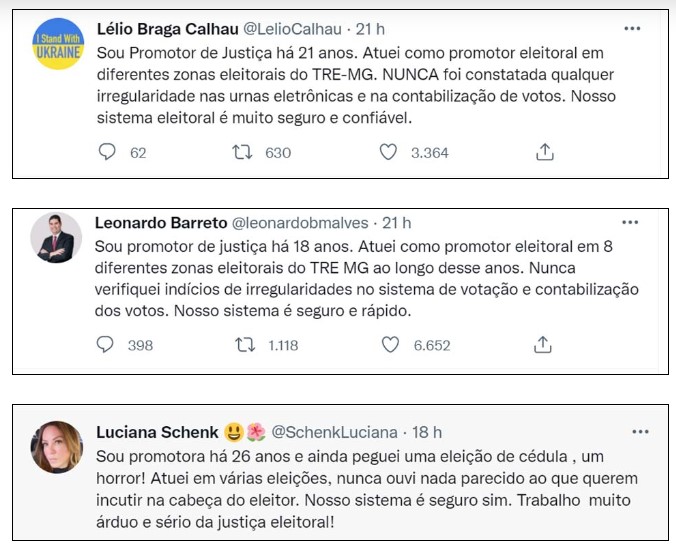Open more options on Lélio Calhau's tweet

(631, 28)
